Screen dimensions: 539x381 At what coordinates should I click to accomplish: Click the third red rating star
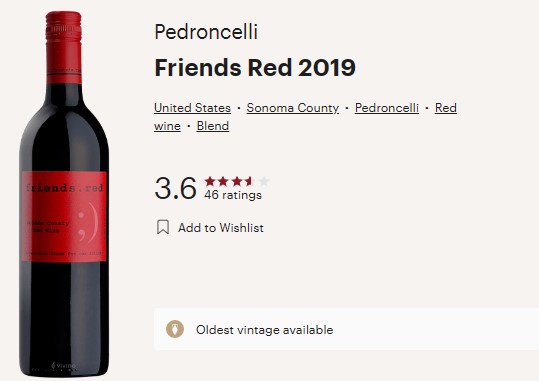236,181
